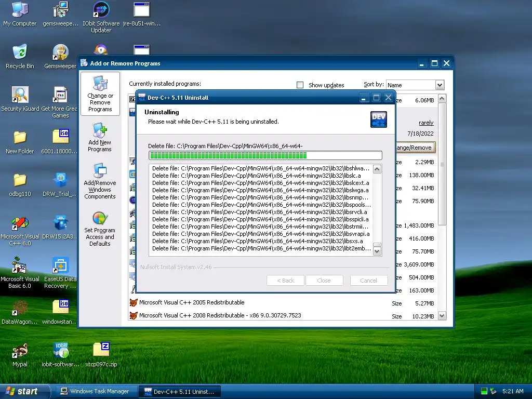The height and width of the screenshot is (399, 532).
Task: Click the libslwga.a log line
Action: (260, 190)
